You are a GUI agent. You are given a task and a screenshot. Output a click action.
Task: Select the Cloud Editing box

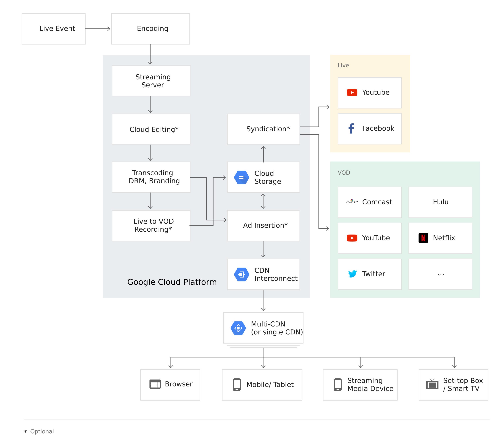click(151, 129)
